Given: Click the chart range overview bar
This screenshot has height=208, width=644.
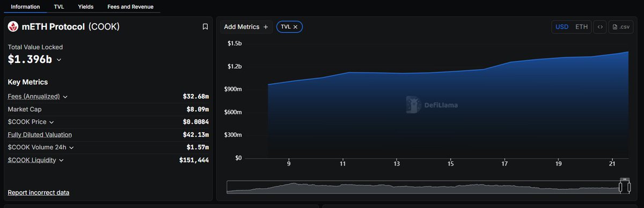Looking at the screenshot, I should (428, 187).
